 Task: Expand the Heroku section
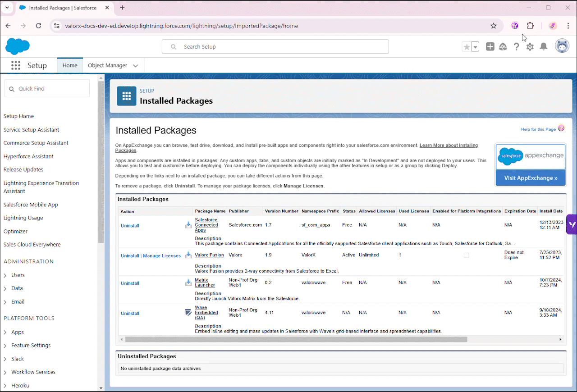click(5, 386)
